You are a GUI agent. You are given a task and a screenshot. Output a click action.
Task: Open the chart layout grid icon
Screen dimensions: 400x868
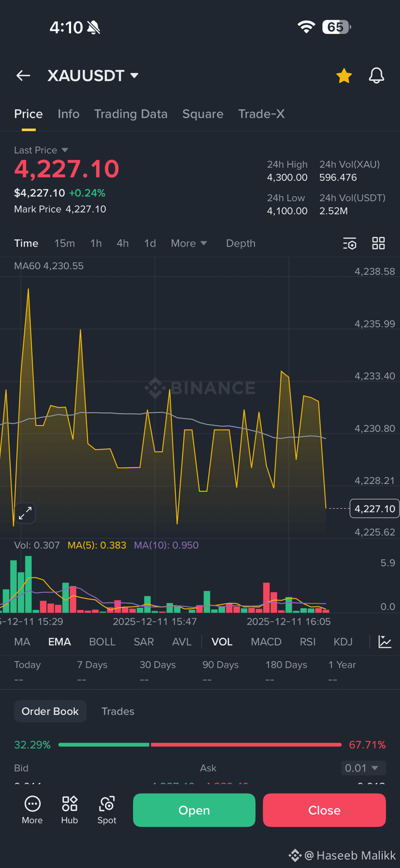coord(378,243)
